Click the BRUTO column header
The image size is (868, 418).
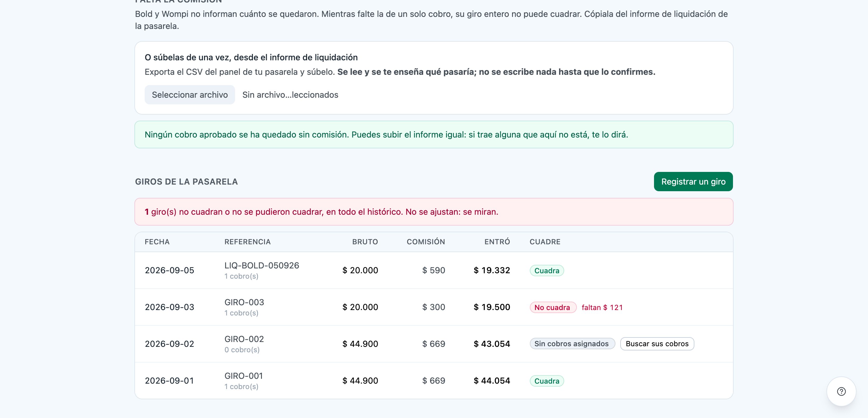pos(365,242)
